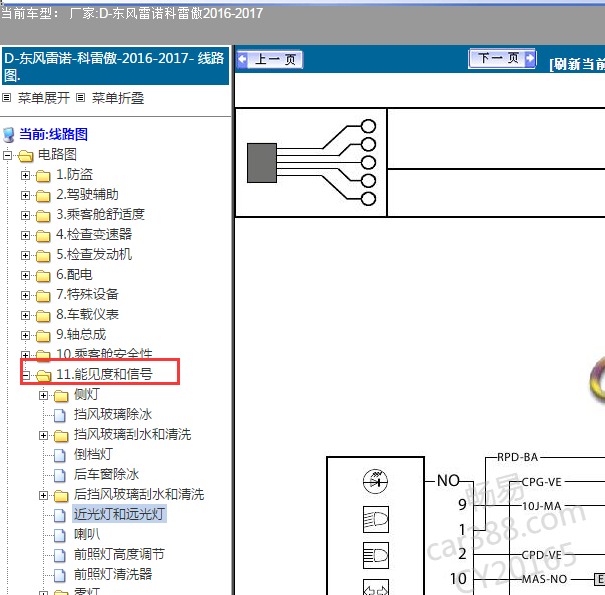Screen dimensions: 605x595
Task: Click the connector diagram thumbnail
Action: point(311,162)
